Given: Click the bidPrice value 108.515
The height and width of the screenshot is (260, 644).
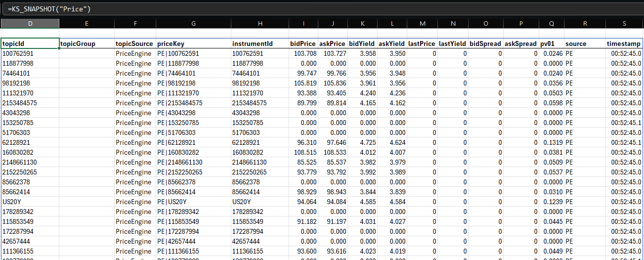Looking at the screenshot, I should pyautogui.click(x=303, y=152).
